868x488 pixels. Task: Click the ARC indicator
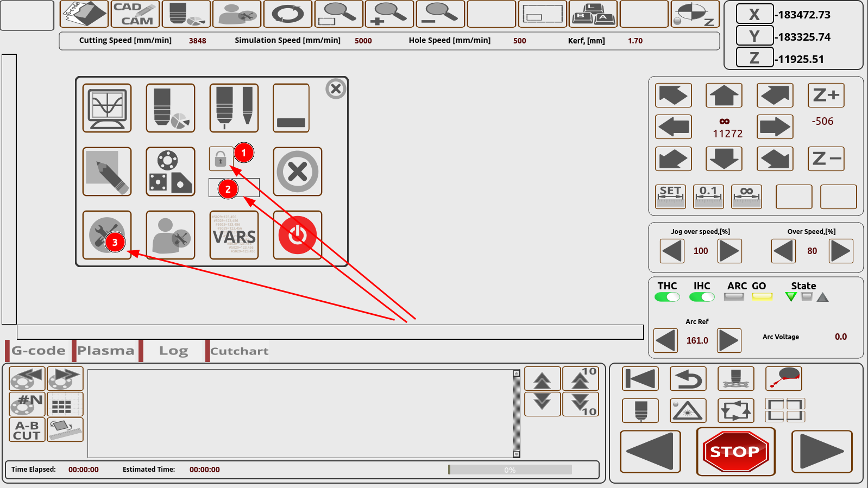pyautogui.click(x=734, y=297)
